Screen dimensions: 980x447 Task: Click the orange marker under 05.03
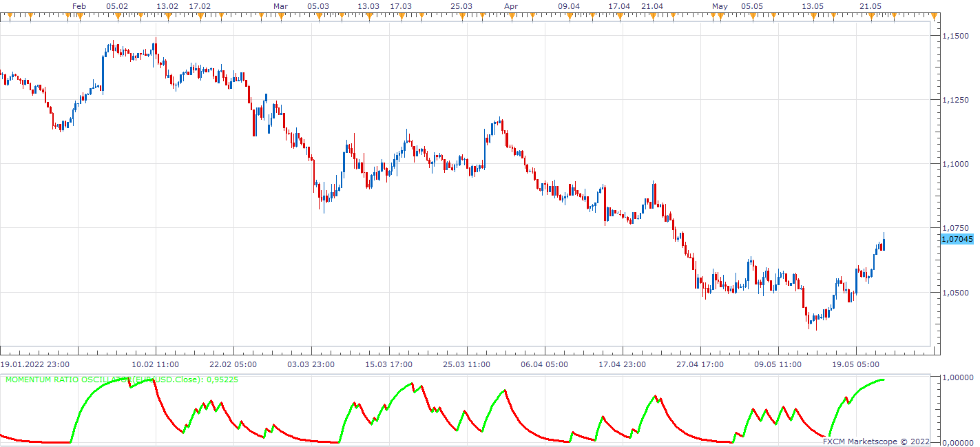tap(318, 17)
